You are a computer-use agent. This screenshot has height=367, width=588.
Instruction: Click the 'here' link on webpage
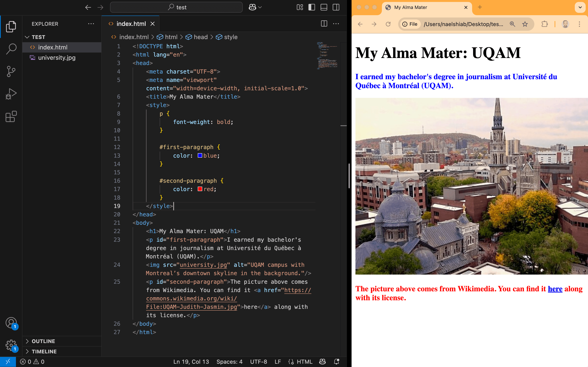(x=555, y=289)
